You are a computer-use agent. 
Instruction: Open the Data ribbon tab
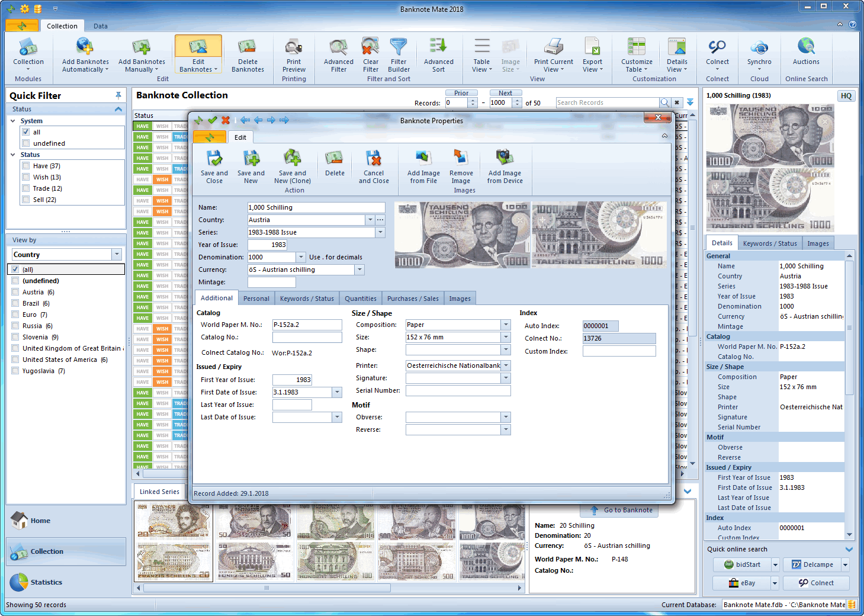101,26
